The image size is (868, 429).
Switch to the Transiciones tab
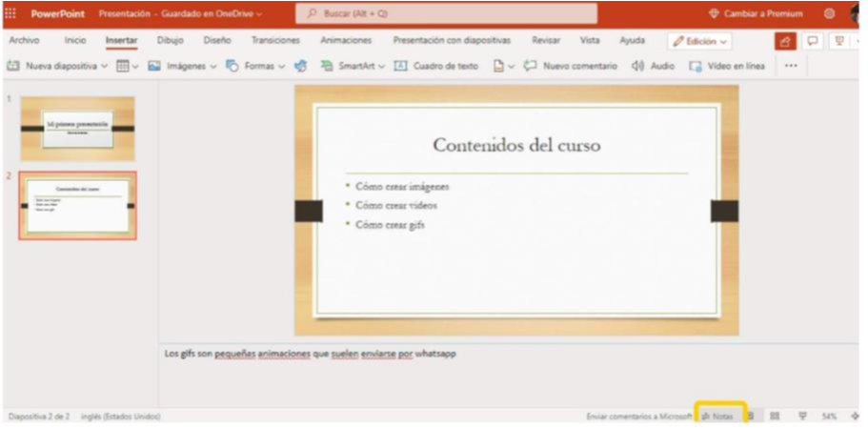coord(275,40)
